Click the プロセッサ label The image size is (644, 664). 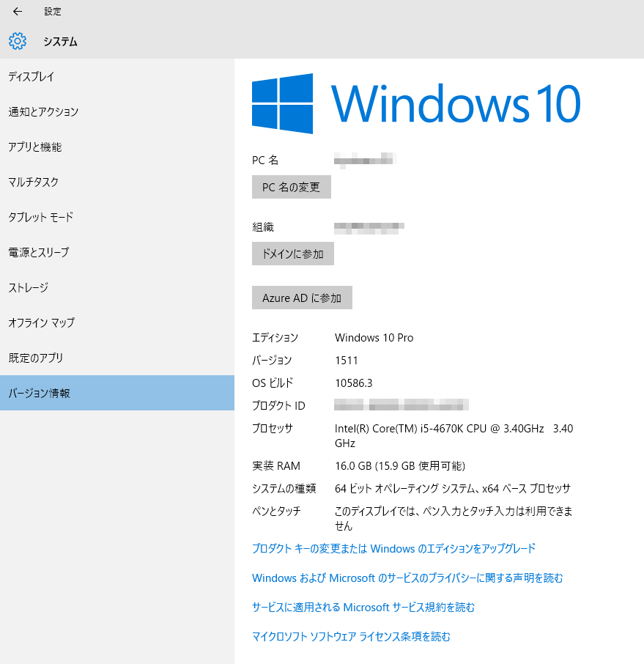click(x=273, y=428)
